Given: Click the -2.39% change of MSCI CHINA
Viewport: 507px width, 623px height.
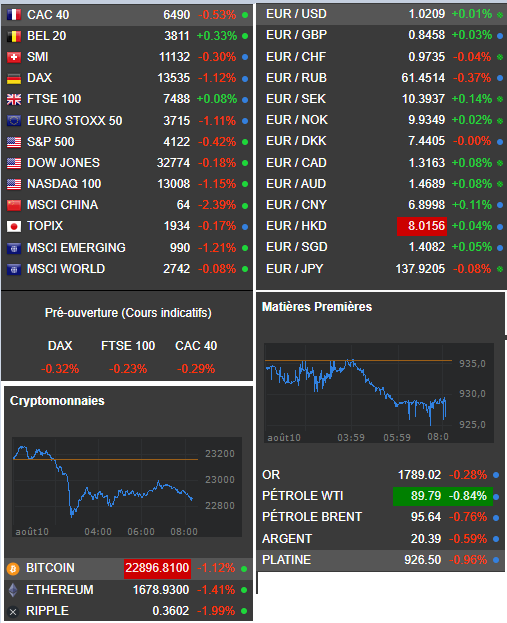Looking at the screenshot, I should tap(217, 205).
